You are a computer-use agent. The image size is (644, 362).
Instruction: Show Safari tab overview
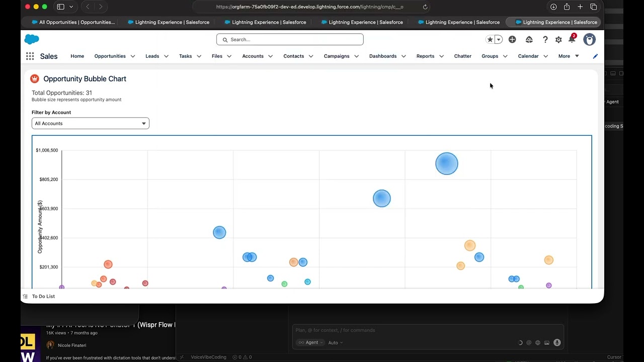click(594, 7)
